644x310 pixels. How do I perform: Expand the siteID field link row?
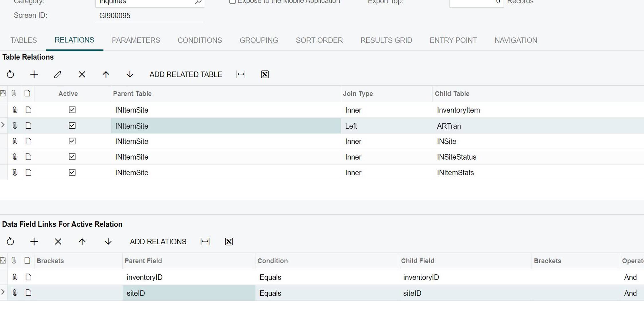point(3,292)
